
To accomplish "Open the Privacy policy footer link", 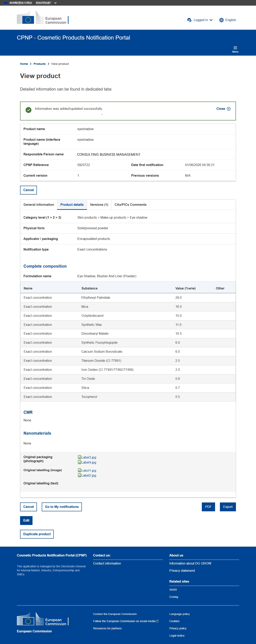I will pos(178,628).
